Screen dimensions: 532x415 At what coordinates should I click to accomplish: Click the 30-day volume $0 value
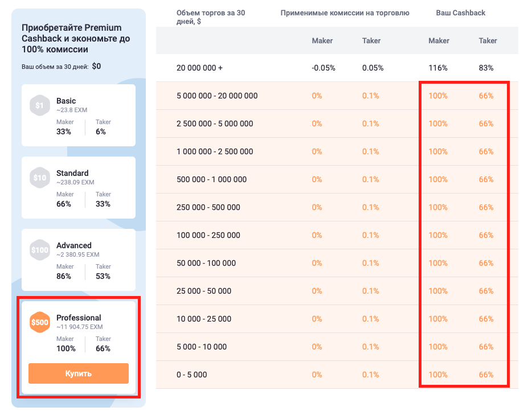(96, 66)
